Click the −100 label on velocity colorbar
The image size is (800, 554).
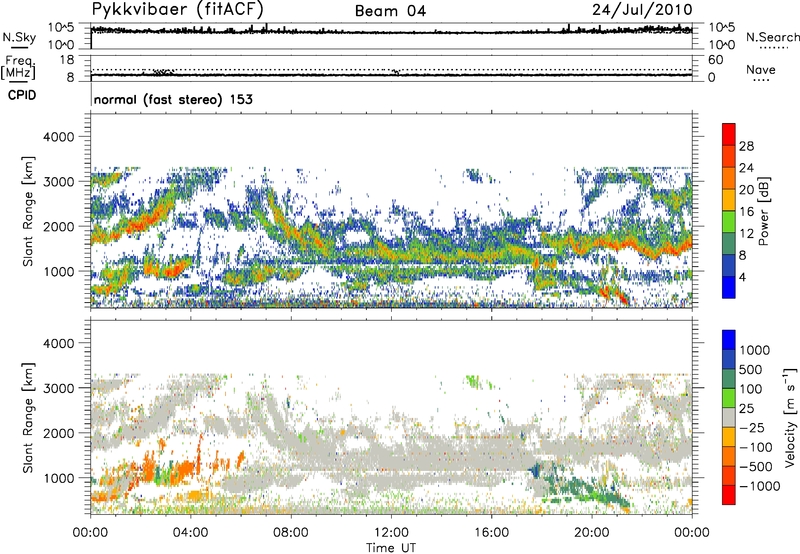pyautogui.click(x=756, y=447)
